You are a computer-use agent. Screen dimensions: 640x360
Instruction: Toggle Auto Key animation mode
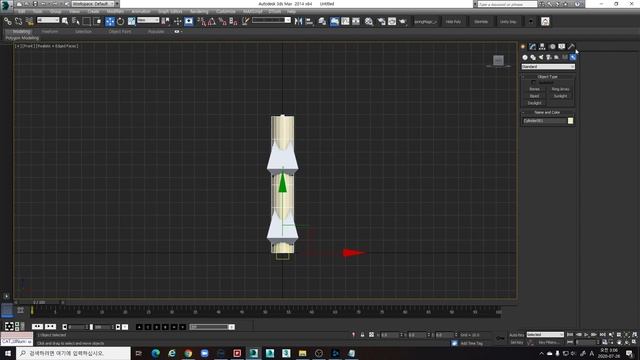pos(517,335)
